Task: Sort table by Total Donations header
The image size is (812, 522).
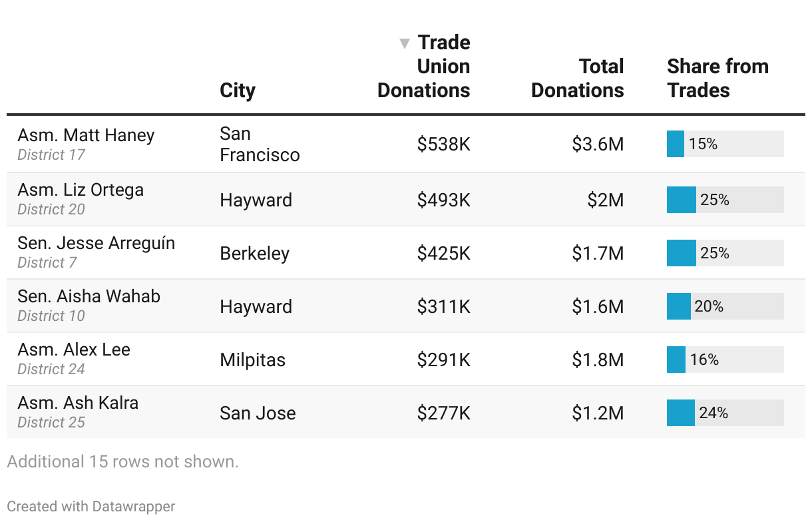Action: 578,78
